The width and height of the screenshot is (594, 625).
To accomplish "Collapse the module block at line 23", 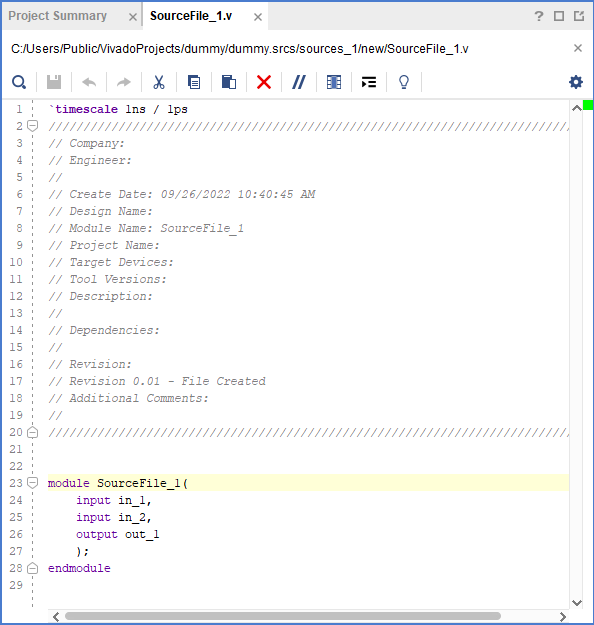I will click(32, 483).
